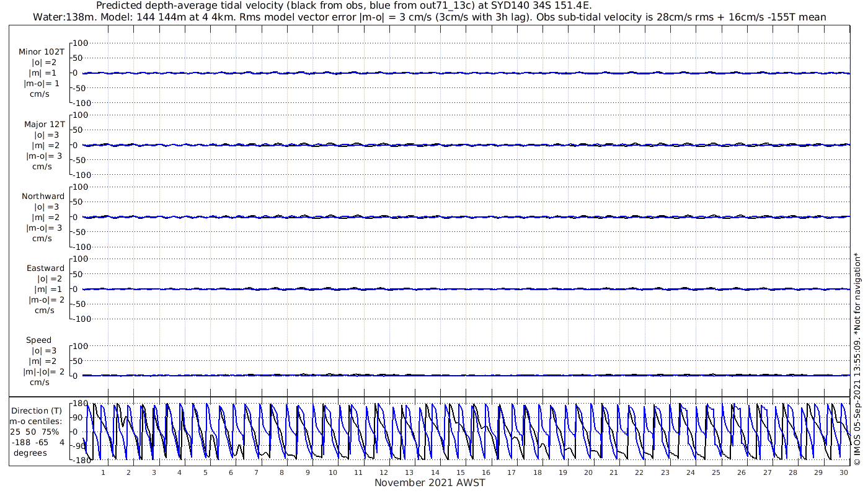Image resolution: width=868 pixels, height=496 pixels.
Task: Click the day 30 tick label
Action: coord(843,472)
